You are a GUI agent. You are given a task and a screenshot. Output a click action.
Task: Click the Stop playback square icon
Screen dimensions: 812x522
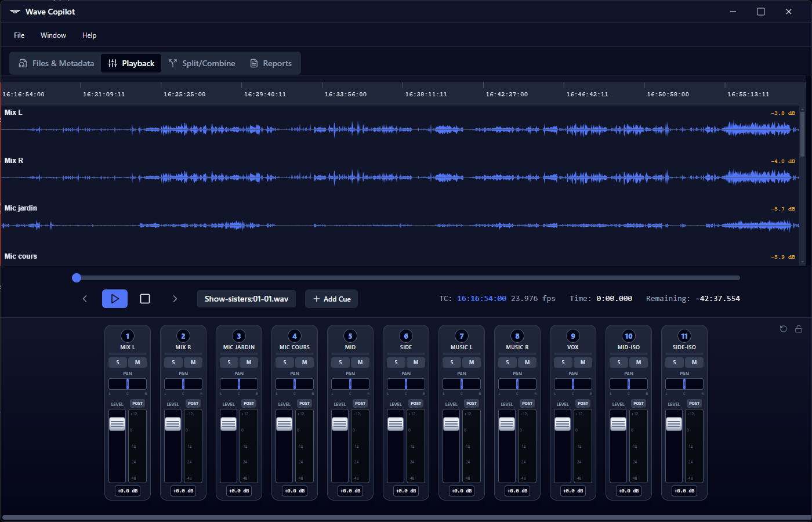(145, 299)
